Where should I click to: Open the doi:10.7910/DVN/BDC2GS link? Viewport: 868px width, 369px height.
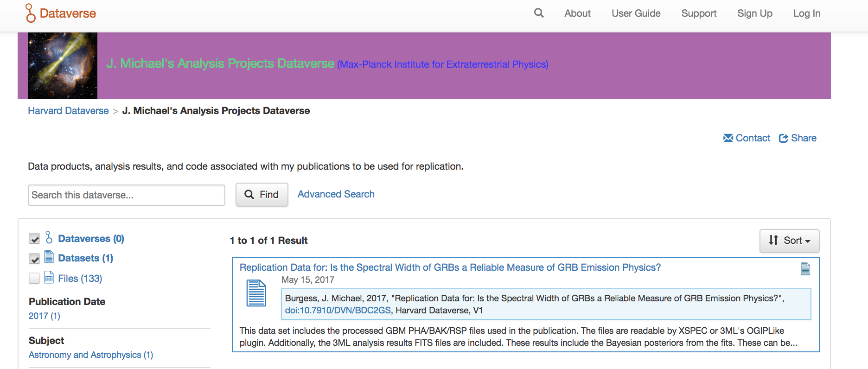338,311
